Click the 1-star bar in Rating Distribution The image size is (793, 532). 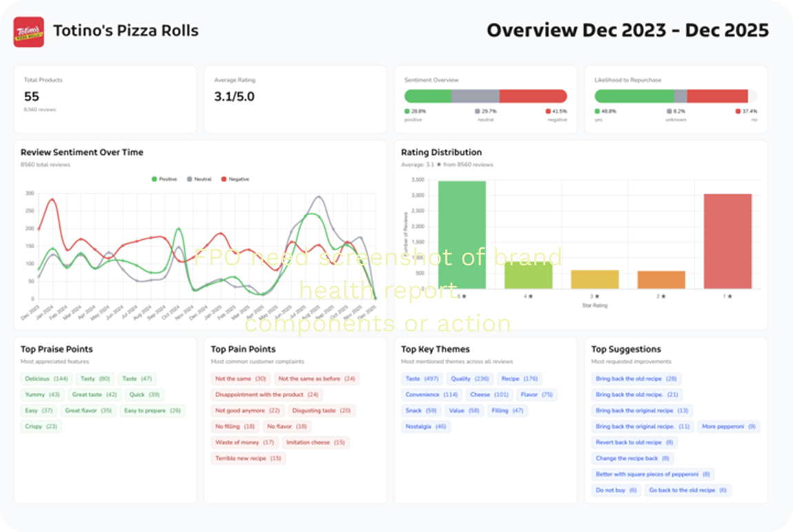[727, 241]
